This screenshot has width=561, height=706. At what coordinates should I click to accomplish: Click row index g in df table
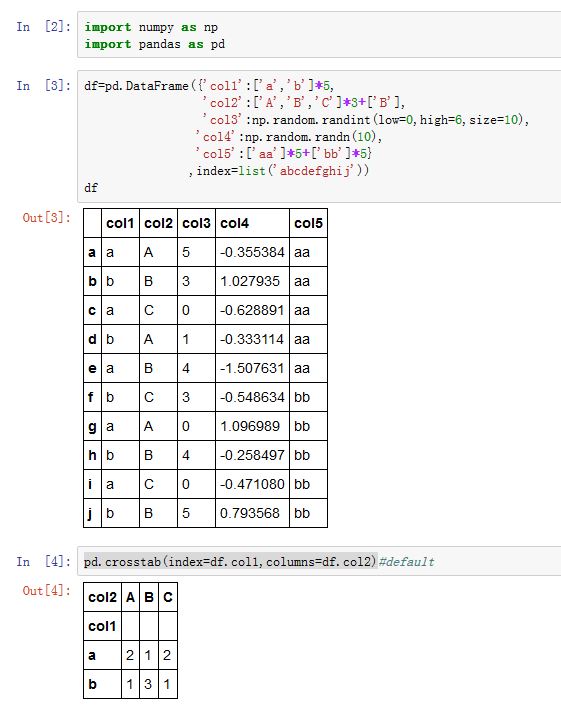pyautogui.click(x=92, y=427)
